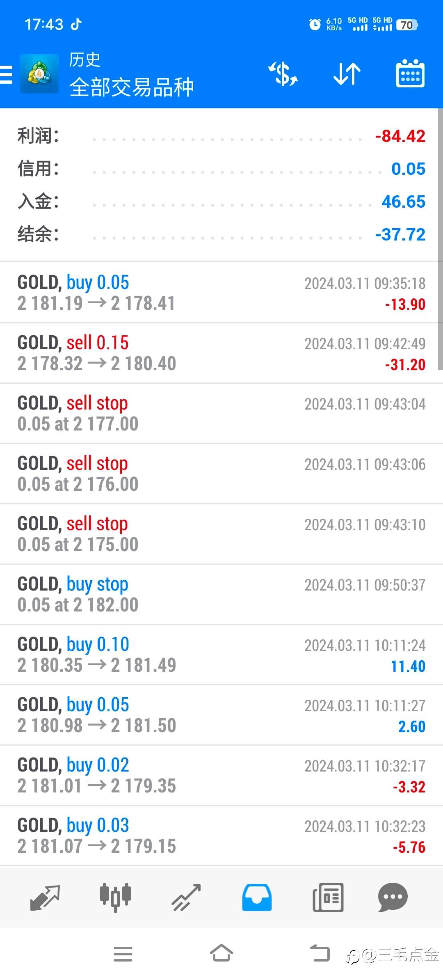Screen dimensions: 443x980
Task: Switch to the candlestick Chart tab
Action: [115, 898]
